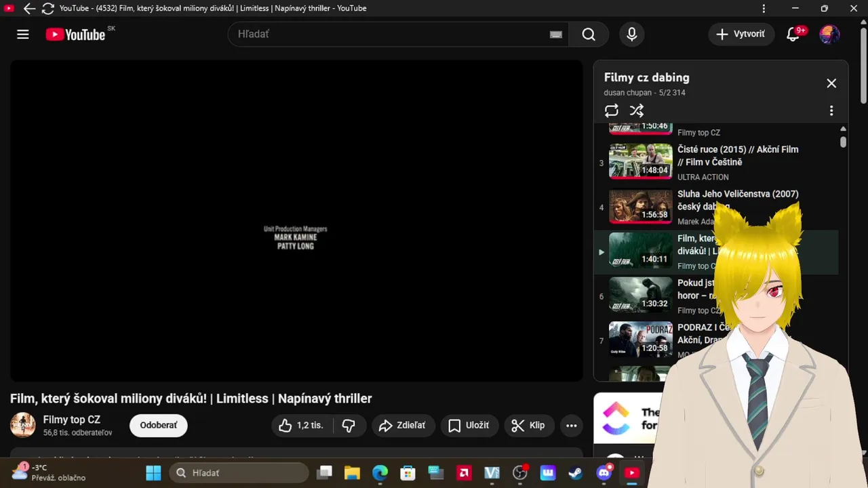868x488 pixels.
Task: Share the video via Zdieľať
Action: coord(403,425)
